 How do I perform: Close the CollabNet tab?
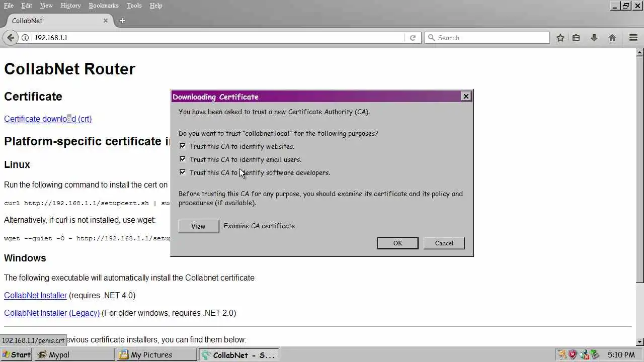106,21
